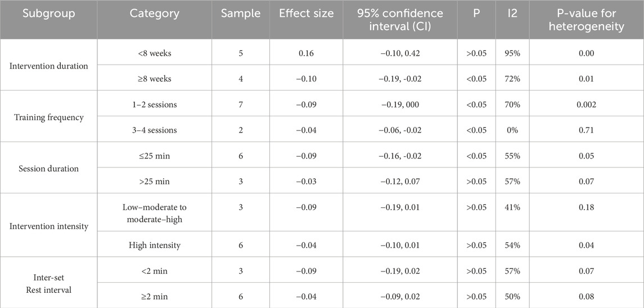Select the Session duration subgroup cell
Viewport: 644px width, 308px height.
pos(49,169)
